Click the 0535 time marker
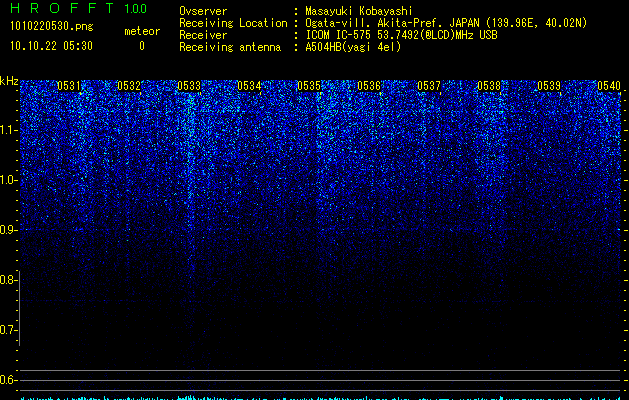Image resolution: width=629 pixels, height=400 pixels. 309,86
